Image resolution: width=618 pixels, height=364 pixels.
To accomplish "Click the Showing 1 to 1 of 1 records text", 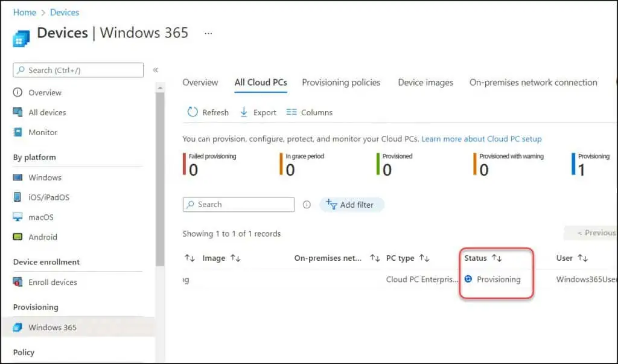I will pos(231,234).
